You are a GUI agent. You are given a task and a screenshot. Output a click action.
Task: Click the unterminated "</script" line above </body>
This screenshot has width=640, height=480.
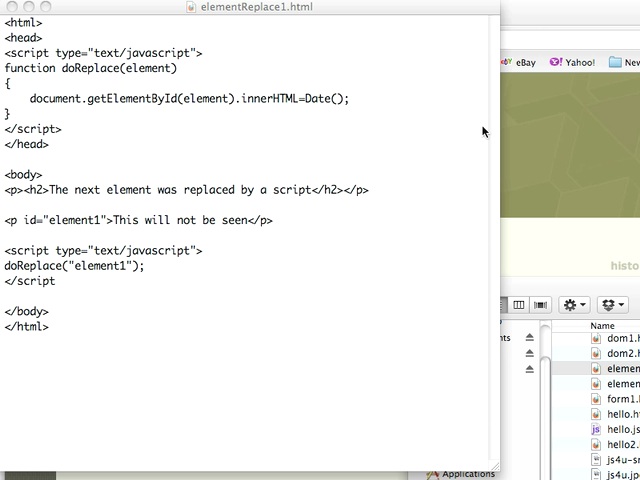pos(30,281)
